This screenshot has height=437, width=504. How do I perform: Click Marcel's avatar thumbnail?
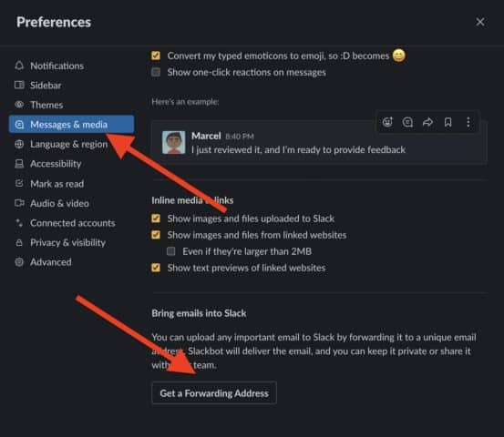point(173,142)
